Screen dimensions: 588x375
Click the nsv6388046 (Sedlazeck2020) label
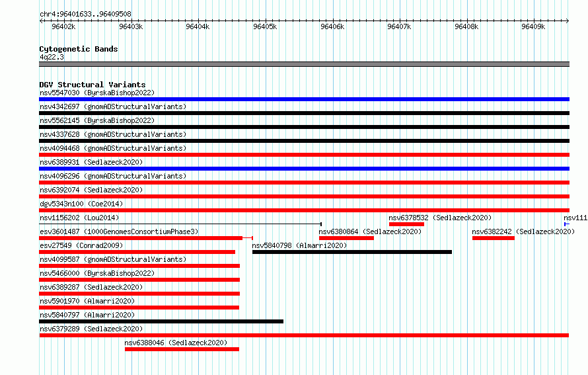click(x=176, y=343)
